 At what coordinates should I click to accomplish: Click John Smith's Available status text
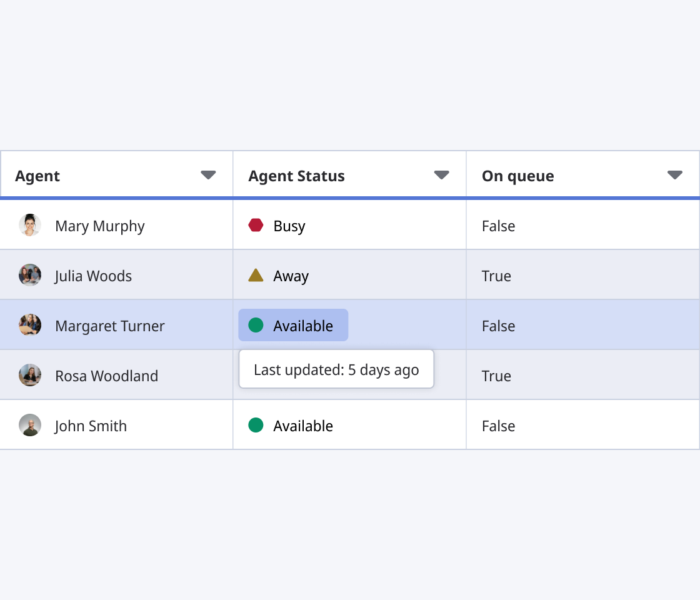click(x=303, y=426)
